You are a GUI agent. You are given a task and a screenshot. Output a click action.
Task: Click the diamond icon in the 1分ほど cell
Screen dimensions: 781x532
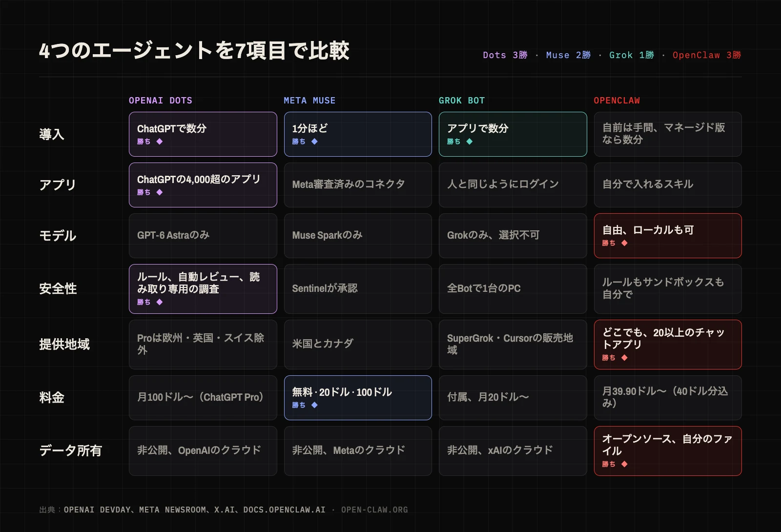click(x=314, y=142)
